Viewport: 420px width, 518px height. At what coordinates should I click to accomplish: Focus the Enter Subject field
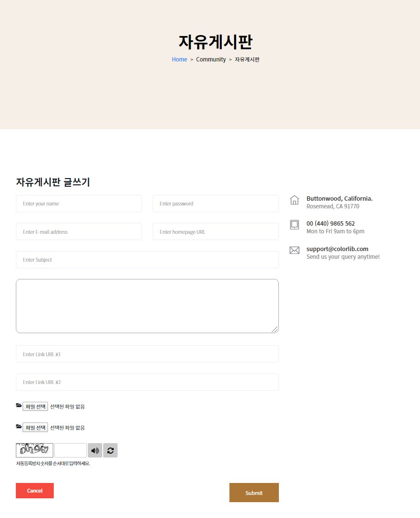(x=147, y=260)
